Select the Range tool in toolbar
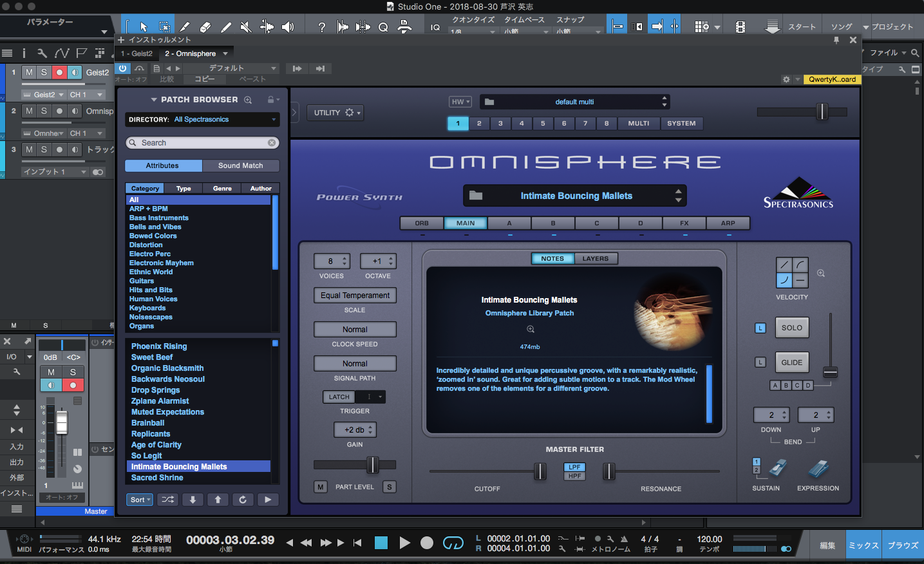 click(164, 26)
